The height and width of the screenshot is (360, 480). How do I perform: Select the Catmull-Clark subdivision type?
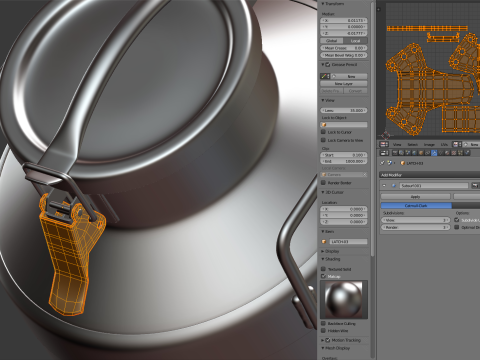pyautogui.click(x=416, y=206)
